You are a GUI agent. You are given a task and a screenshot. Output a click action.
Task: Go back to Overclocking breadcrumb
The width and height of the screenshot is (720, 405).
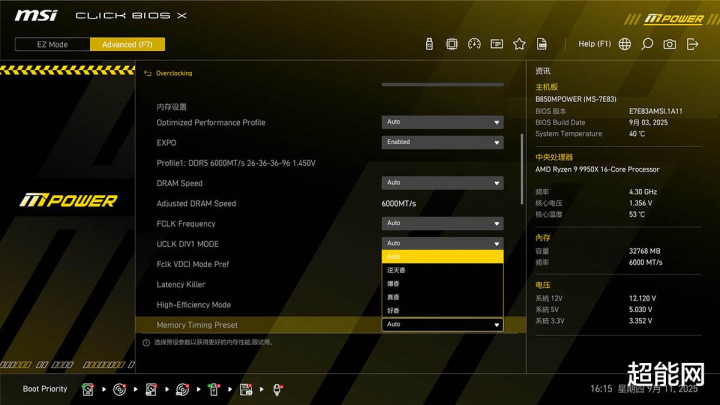coord(174,73)
